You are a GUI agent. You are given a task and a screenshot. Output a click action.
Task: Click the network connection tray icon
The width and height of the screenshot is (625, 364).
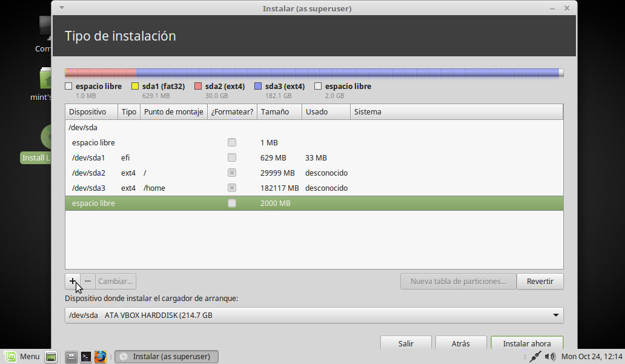point(535,357)
